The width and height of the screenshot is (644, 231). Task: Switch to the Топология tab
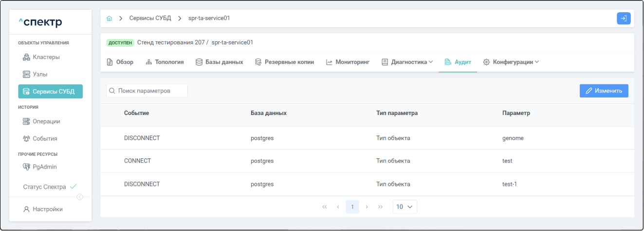(165, 62)
